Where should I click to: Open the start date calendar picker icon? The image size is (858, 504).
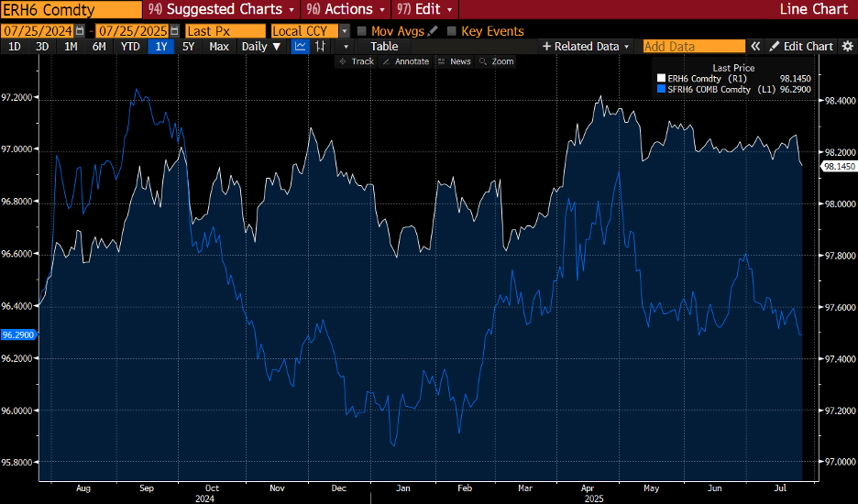(80, 31)
